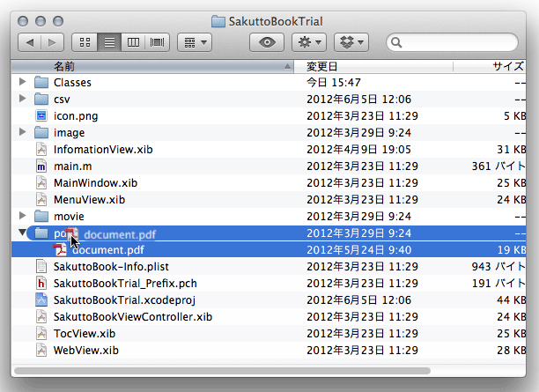Expand the movie folder
This screenshot has width=539, height=392.
coord(22,216)
